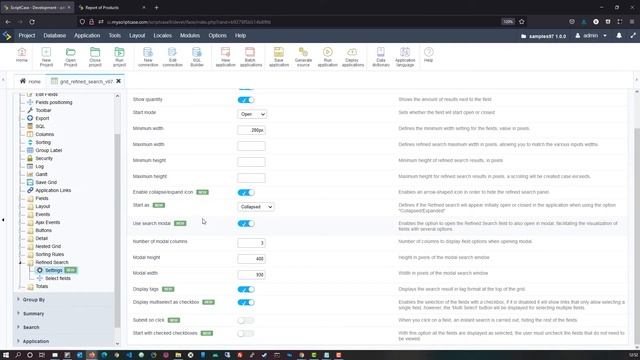Click the Run project icon

[x=119, y=57]
